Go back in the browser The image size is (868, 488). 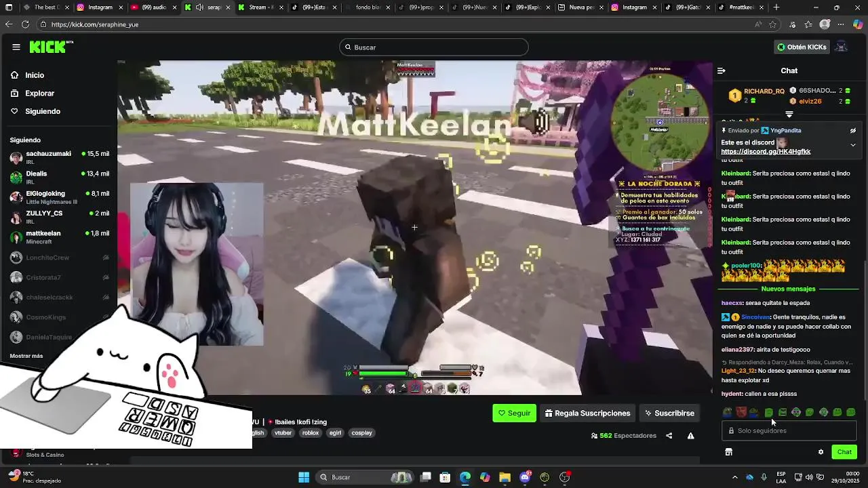pyautogui.click(x=8, y=24)
